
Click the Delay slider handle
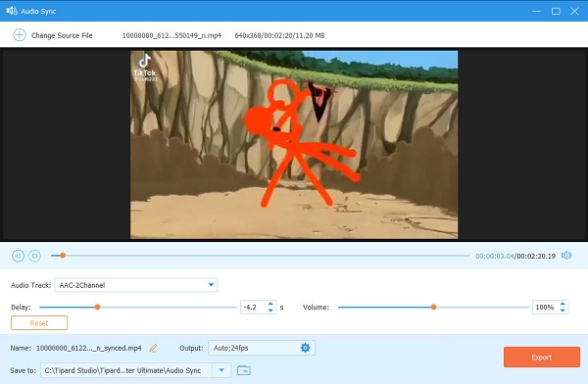(x=97, y=308)
